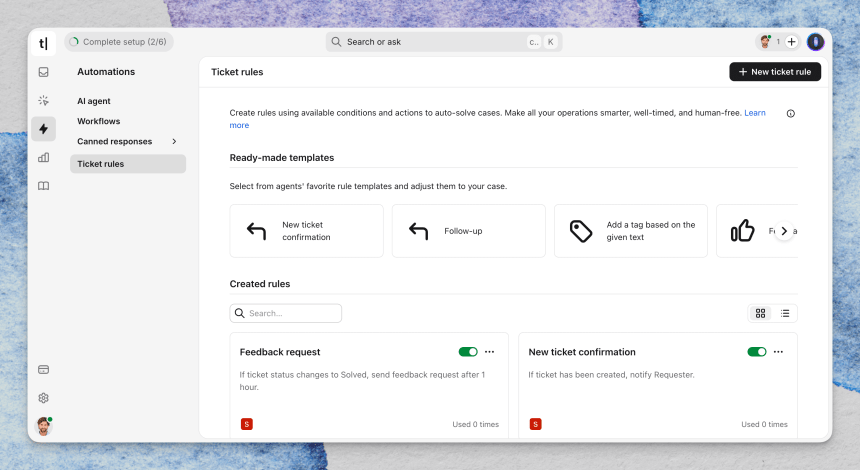The height and width of the screenshot is (470, 860).
Task: Switch to list view of rules
Action: pos(785,313)
